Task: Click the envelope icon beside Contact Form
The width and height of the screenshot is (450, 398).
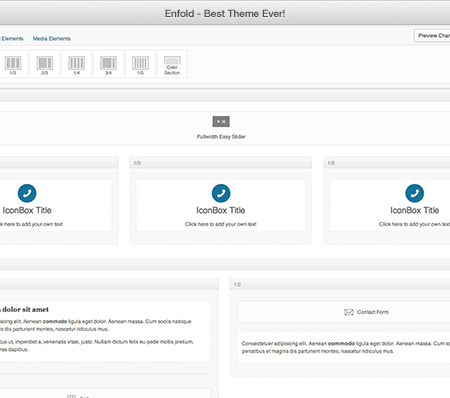Action: 349,312
